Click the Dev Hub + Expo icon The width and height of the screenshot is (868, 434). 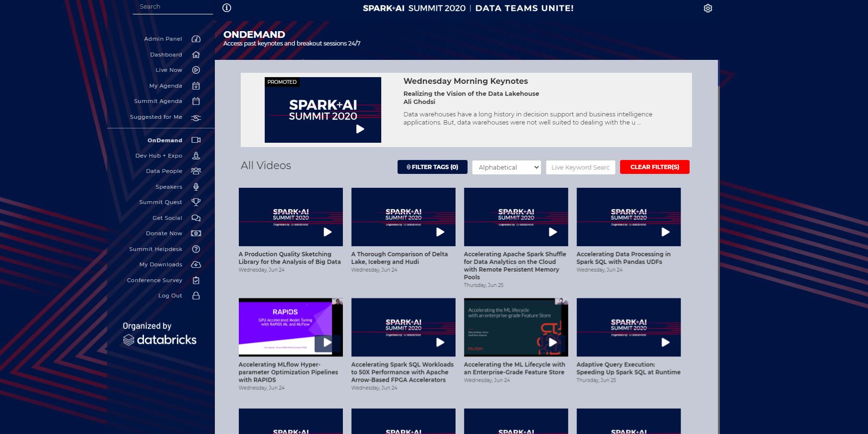(196, 156)
